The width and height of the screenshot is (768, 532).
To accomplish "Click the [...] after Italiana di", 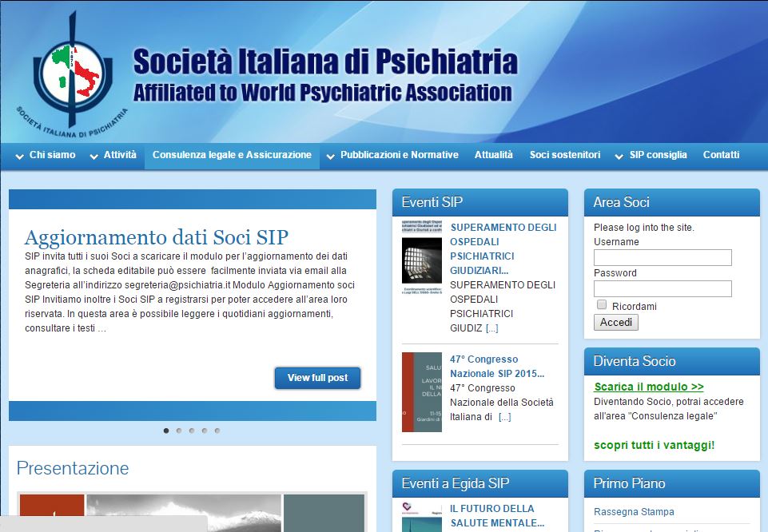I will pos(504,417).
